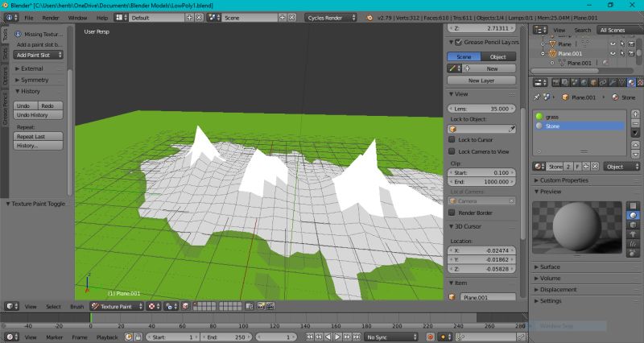Open the Add Paint Slot dropdown
The height and width of the screenshot is (343, 644).
[x=38, y=55]
